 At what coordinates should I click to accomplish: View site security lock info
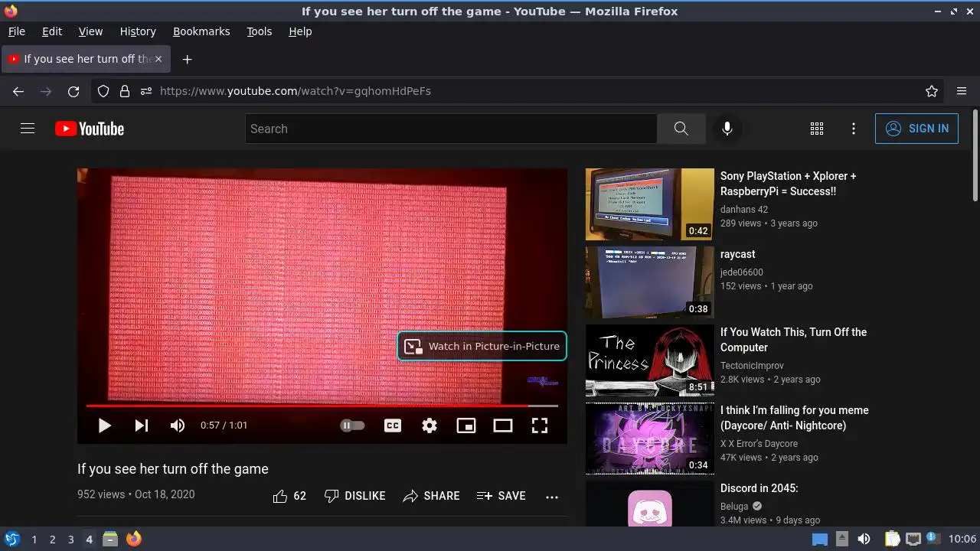(125, 91)
